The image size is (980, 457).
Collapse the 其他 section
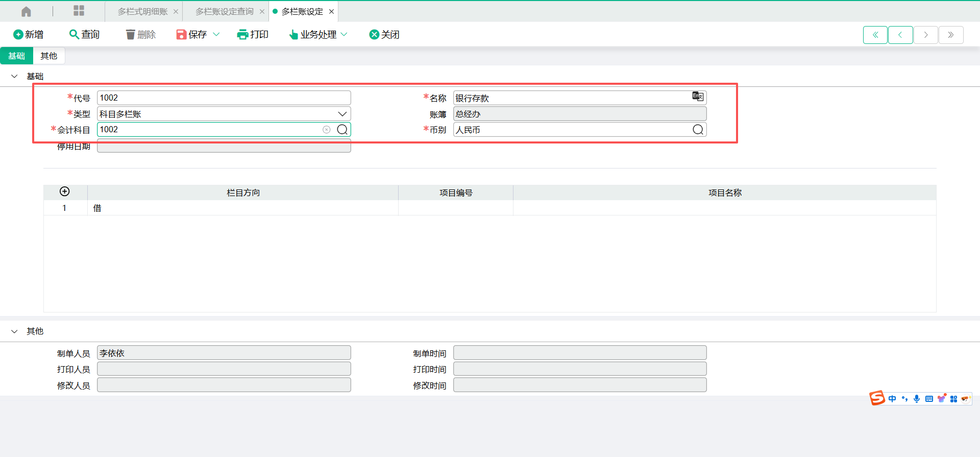14,331
